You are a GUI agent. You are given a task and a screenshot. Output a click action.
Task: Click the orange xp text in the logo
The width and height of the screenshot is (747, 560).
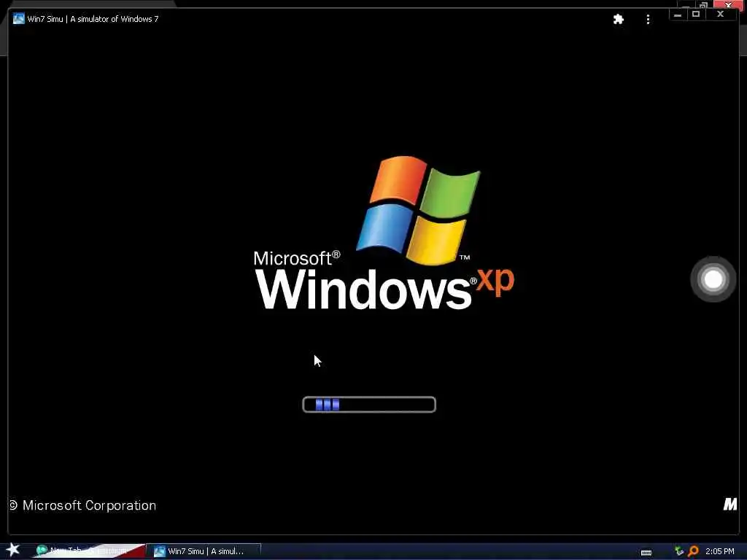coord(495,281)
